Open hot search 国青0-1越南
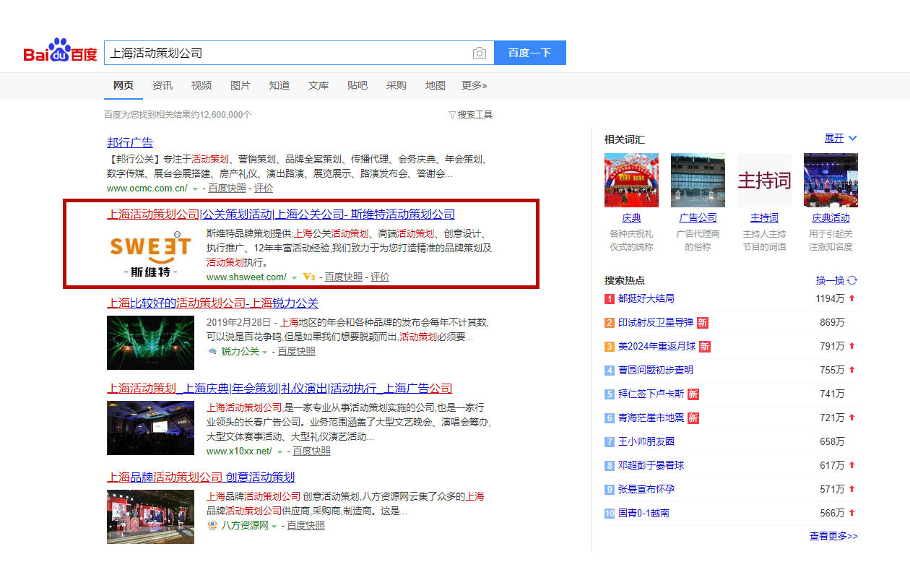The height and width of the screenshot is (588, 910). [643, 513]
